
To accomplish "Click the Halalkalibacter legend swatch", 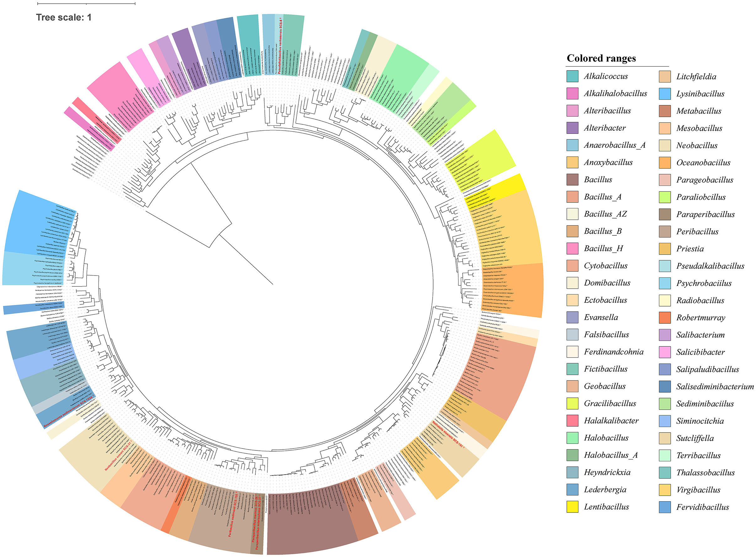I will [x=572, y=420].
